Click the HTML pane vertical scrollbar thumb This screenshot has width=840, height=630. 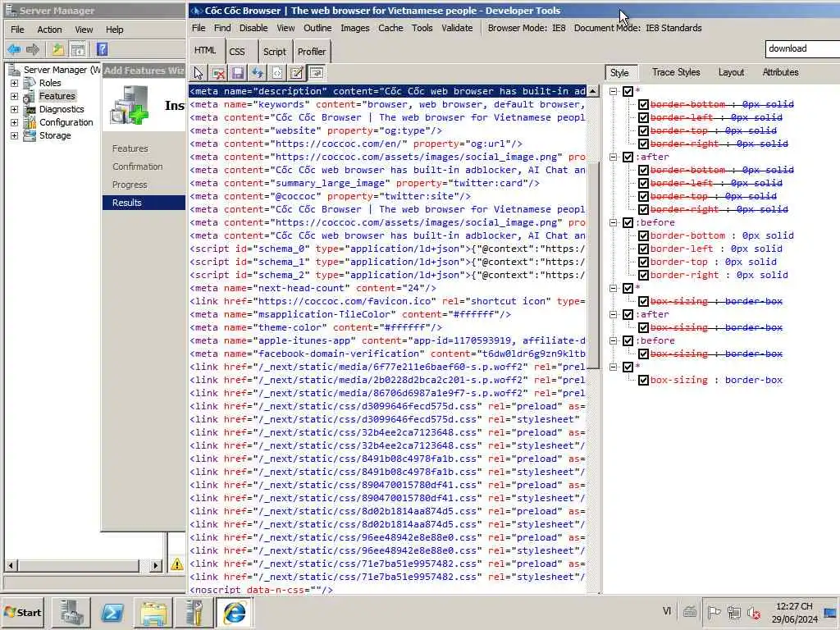click(x=593, y=265)
